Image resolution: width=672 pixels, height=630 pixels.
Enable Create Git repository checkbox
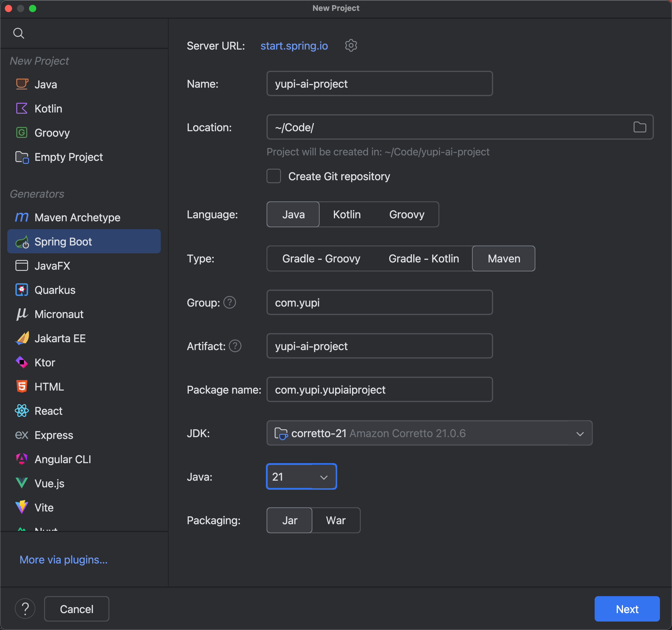pos(273,176)
